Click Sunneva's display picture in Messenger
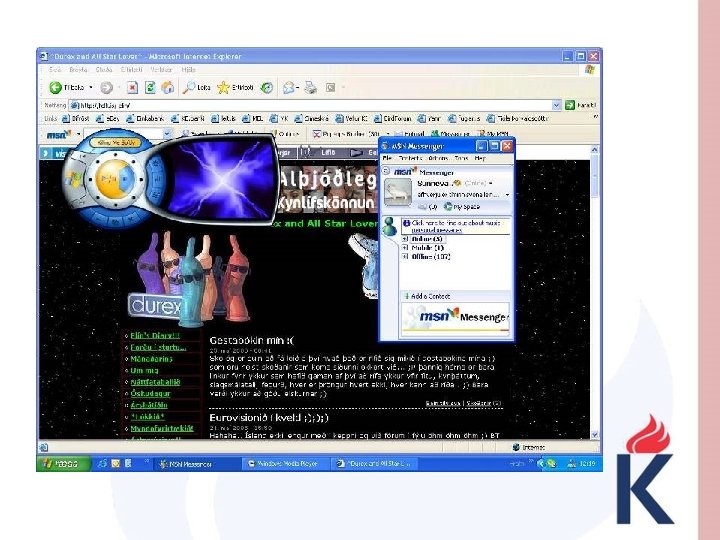The height and width of the screenshot is (540, 720). [x=398, y=192]
